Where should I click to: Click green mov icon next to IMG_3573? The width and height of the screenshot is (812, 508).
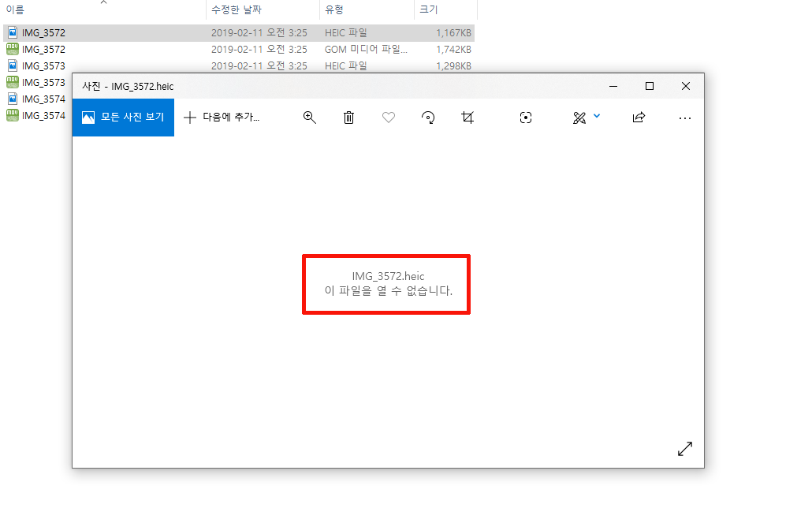point(13,82)
